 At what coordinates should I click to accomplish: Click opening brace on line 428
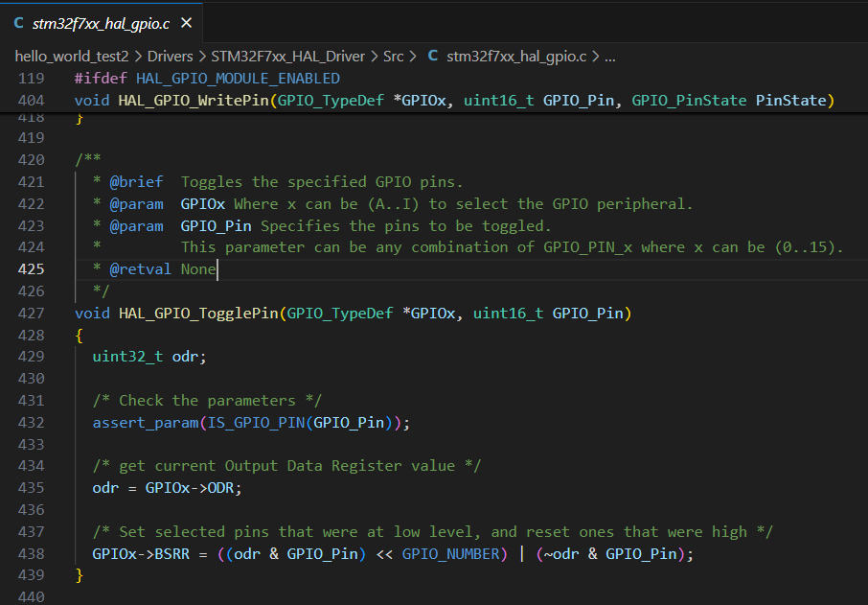point(80,336)
